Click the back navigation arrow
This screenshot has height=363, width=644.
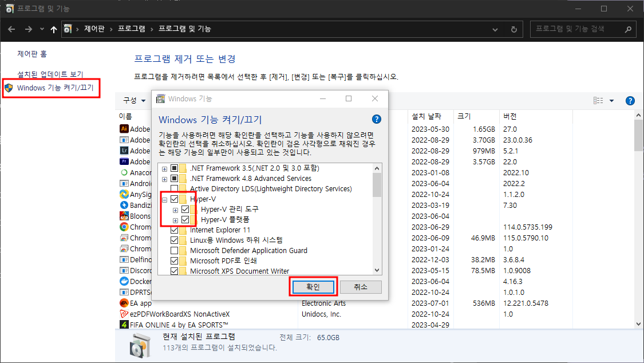click(x=11, y=29)
